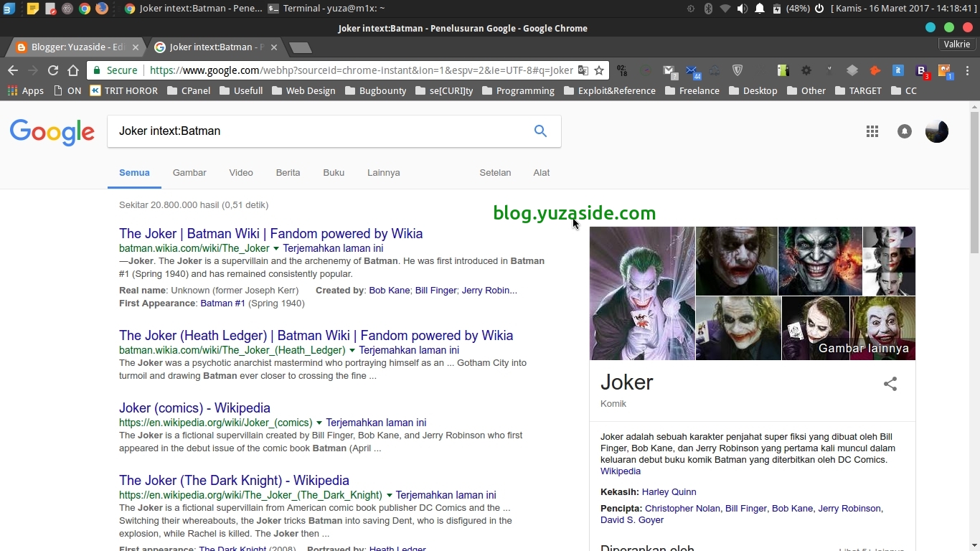Screen dimensions: 980x551
Task: Open the Gmail checker extension icon
Action: point(670,70)
